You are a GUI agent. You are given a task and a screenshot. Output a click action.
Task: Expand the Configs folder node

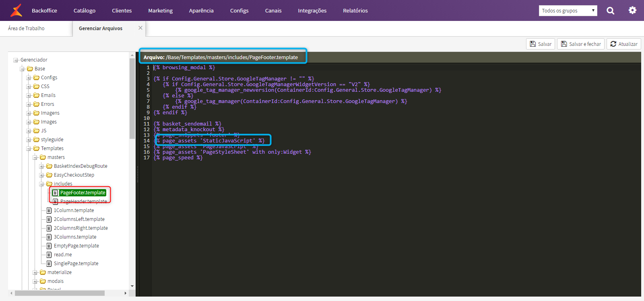point(29,78)
